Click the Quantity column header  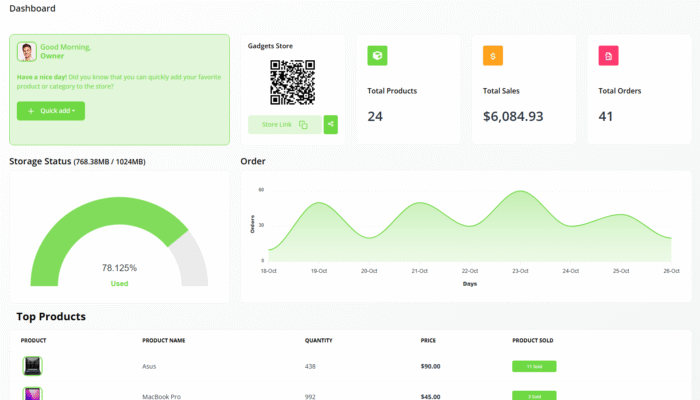tap(318, 341)
